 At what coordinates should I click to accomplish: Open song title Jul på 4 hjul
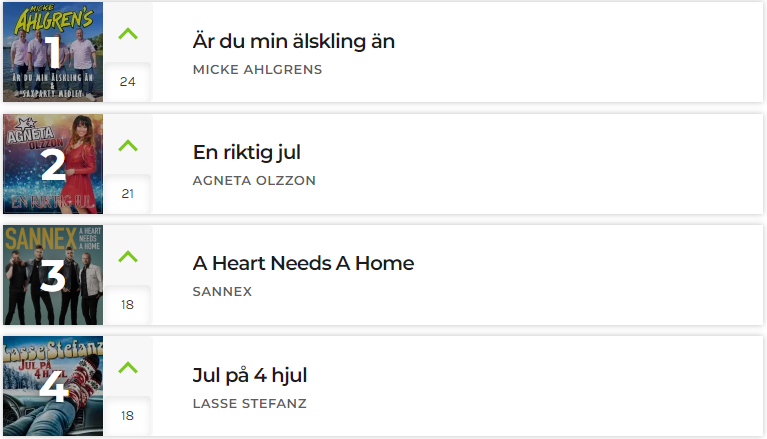coord(249,375)
